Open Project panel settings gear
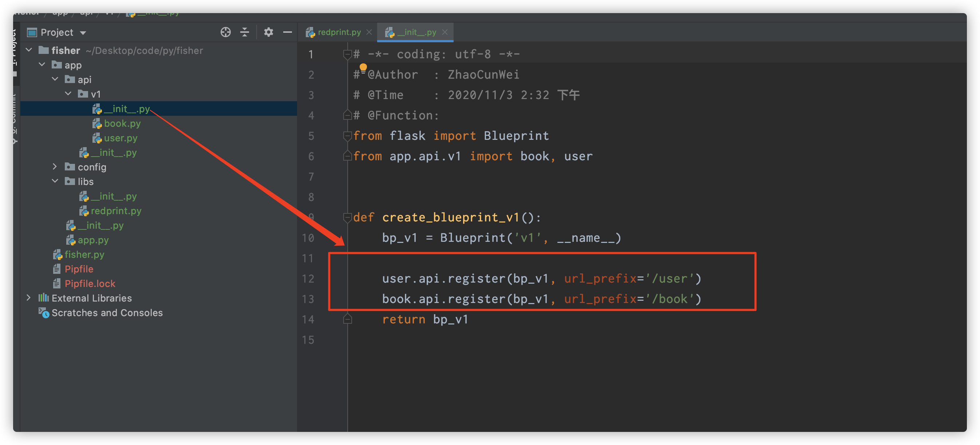 268,32
